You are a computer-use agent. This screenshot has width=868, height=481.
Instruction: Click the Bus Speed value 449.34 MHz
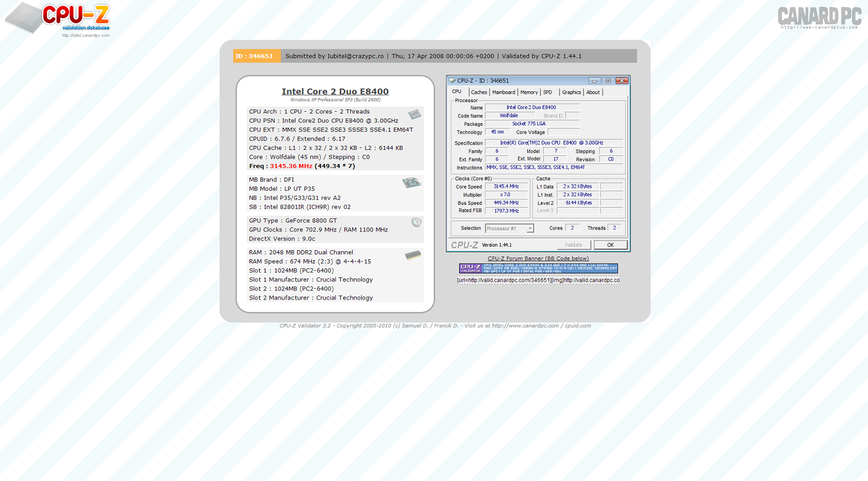506,202
